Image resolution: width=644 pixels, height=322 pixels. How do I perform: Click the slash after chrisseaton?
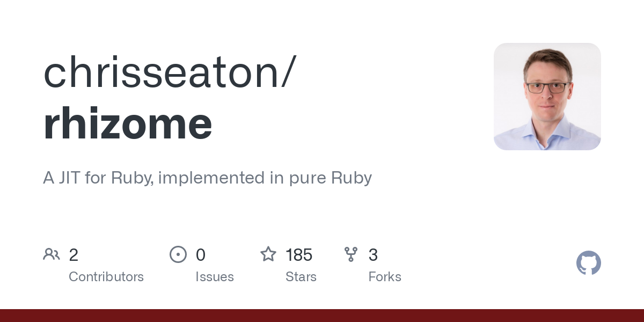tap(288, 72)
